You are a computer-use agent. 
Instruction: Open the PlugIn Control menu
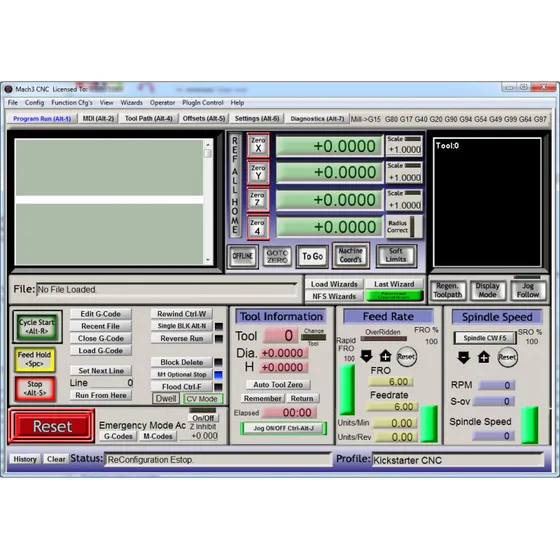202,102
